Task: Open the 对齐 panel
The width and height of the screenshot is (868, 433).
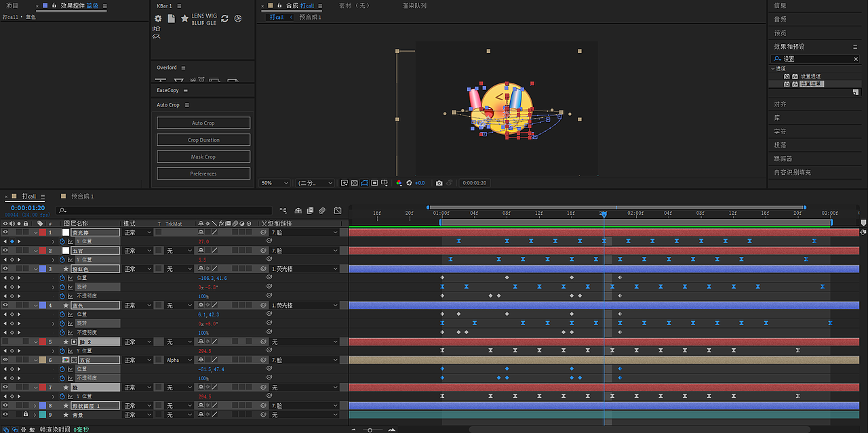Action: coord(781,104)
